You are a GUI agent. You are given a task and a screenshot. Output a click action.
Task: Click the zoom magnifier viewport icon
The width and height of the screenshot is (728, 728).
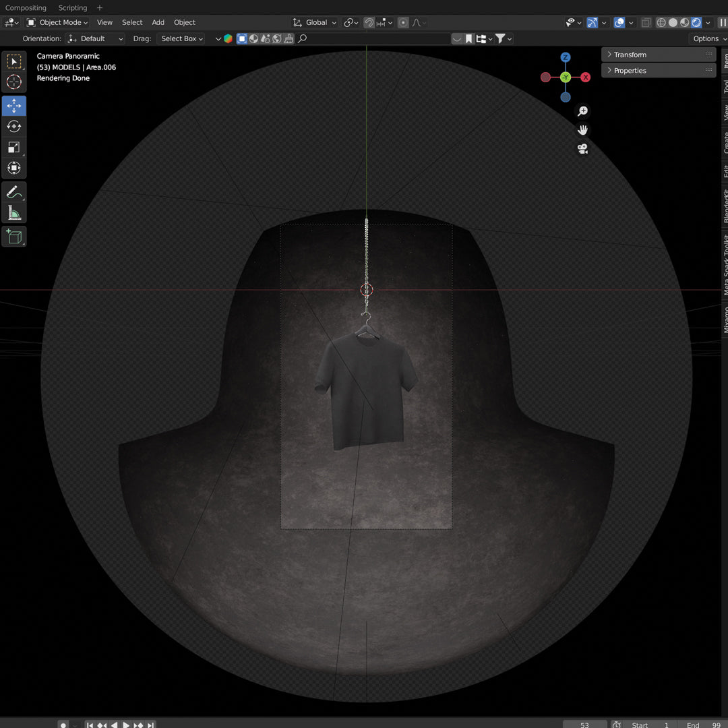[582, 111]
